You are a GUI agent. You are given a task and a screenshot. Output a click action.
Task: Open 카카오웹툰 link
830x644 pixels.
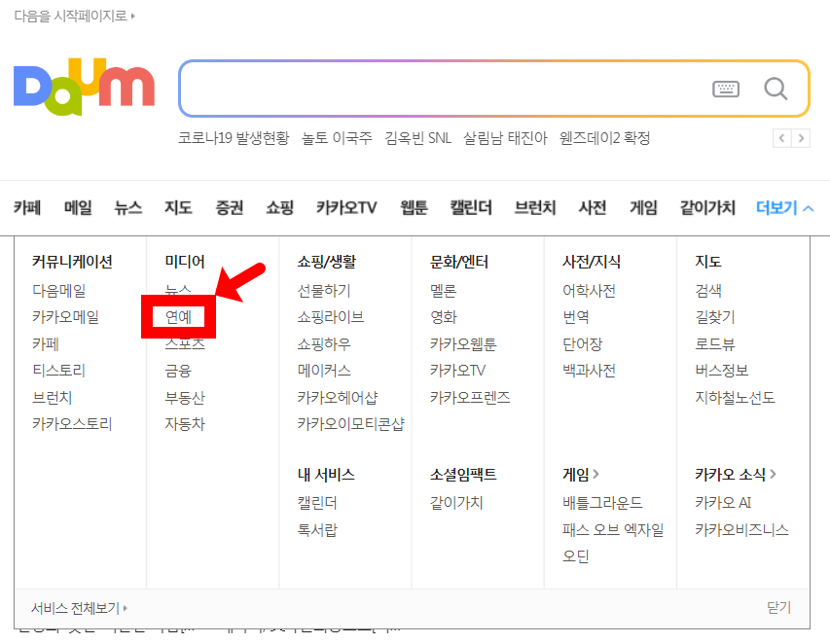click(x=463, y=344)
